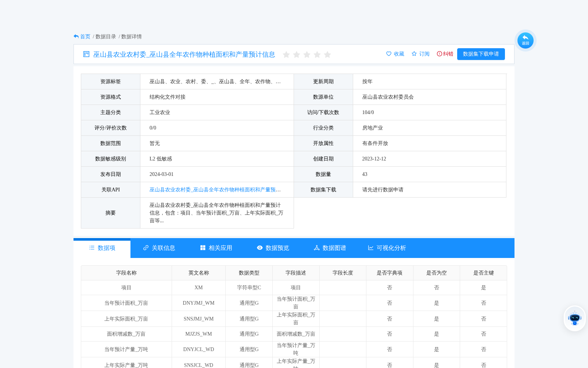
Task: Rate the dataset with the third star
Action: 307,54
